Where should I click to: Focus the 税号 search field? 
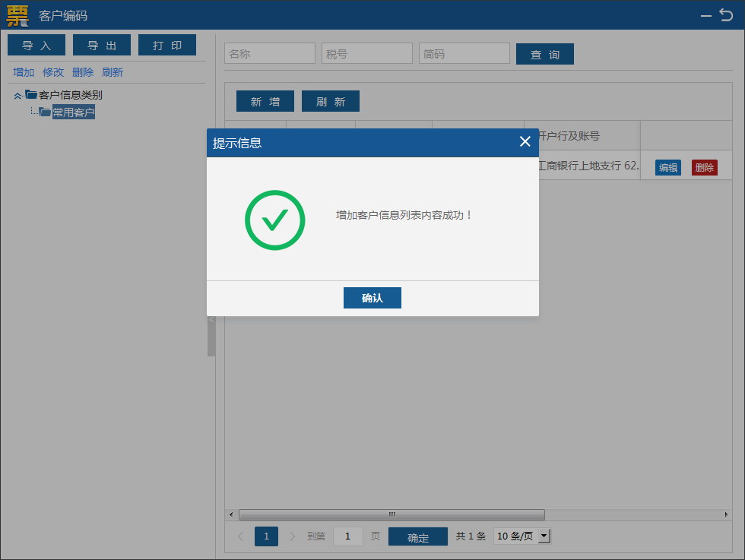367,54
